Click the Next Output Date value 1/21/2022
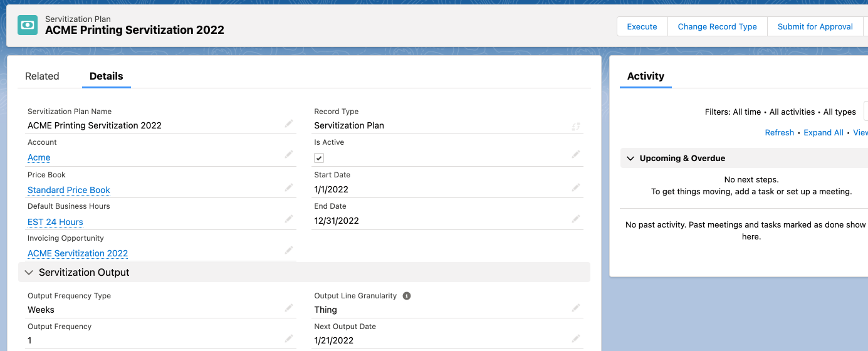Image resolution: width=868 pixels, height=351 pixels. click(x=333, y=340)
